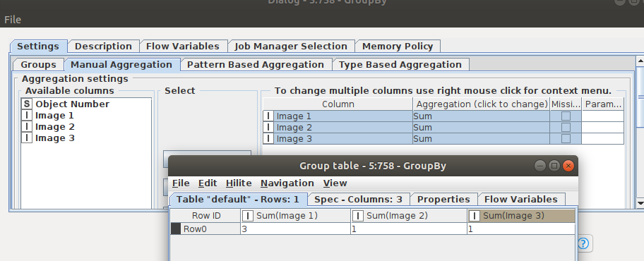Click the value 1 under Sum(Image 3)
This screenshot has height=261, width=644.
[x=521, y=229]
